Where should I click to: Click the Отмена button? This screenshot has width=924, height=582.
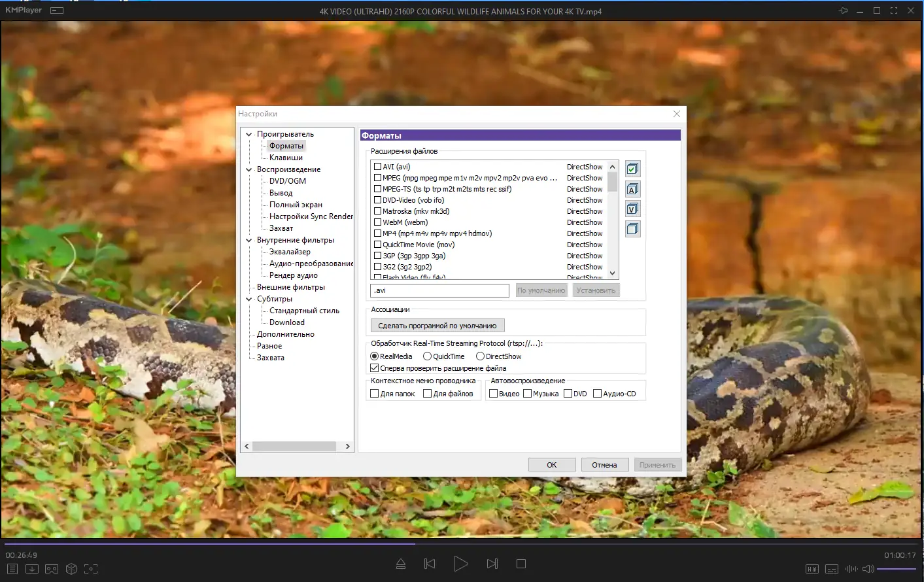pos(604,465)
